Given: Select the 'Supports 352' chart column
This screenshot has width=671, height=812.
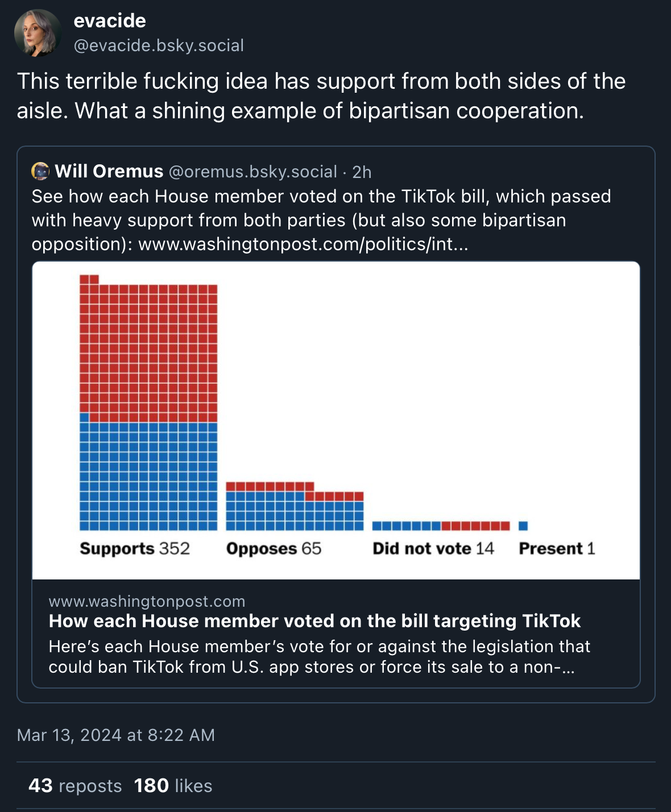Looking at the screenshot, I should coord(148,409).
